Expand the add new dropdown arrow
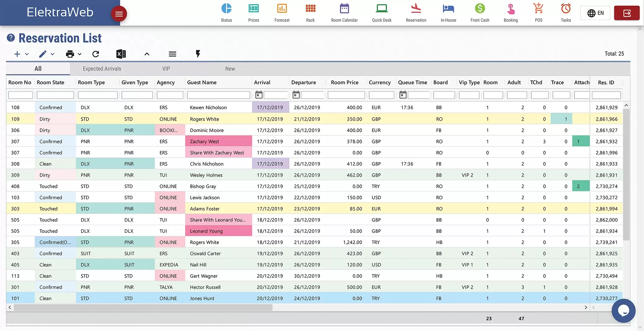This screenshot has width=644, height=331. click(x=27, y=54)
